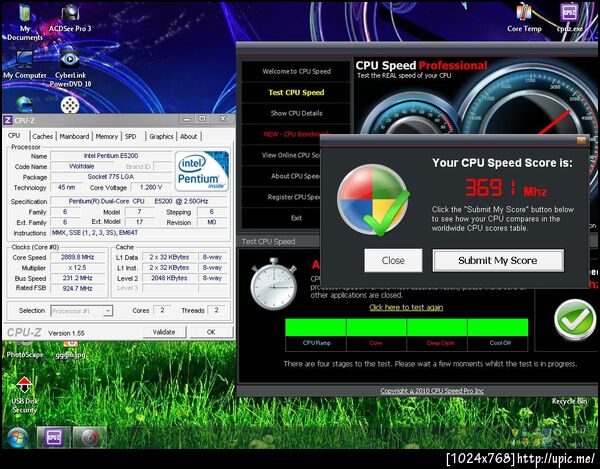
Task: Click the system tray clock
Action: click(x=578, y=431)
